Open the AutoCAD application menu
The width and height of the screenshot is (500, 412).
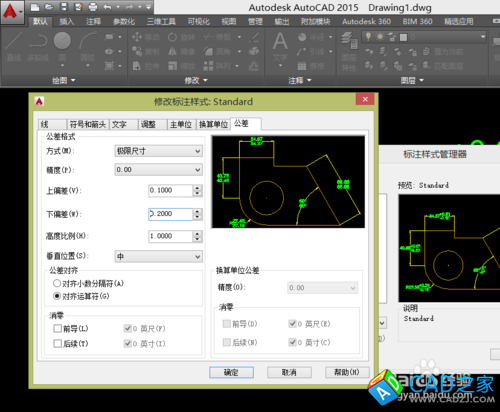click(x=12, y=12)
